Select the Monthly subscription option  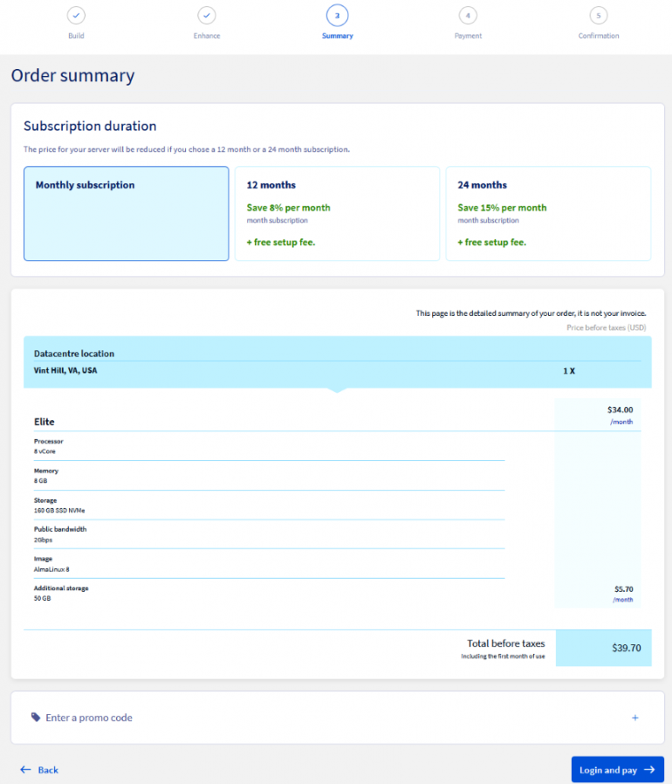[127, 214]
